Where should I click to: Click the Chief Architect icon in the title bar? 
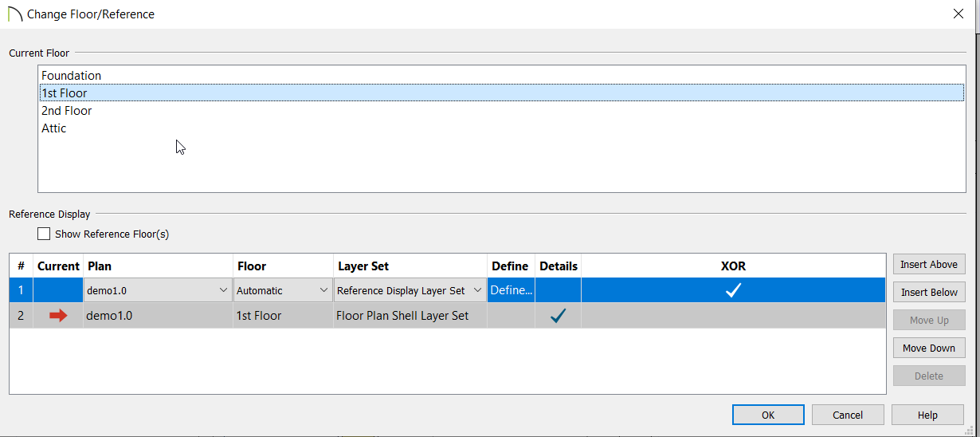pos(14,14)
